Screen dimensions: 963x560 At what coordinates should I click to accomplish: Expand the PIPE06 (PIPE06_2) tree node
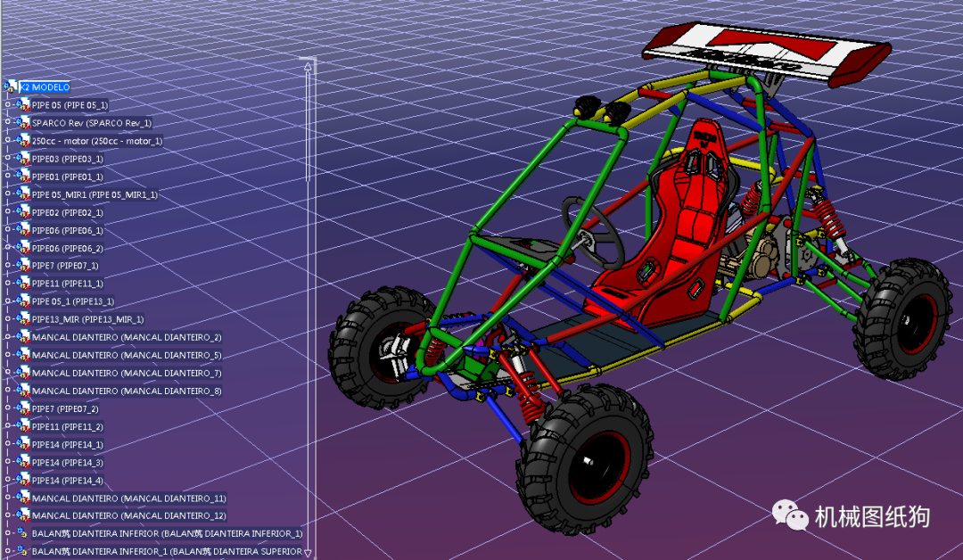(7, 248)
